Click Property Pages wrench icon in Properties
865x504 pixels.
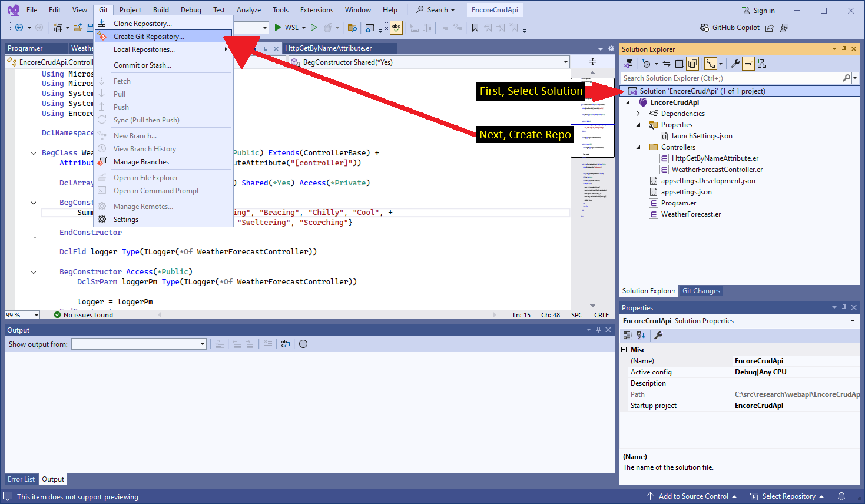[x=658, y=336]
